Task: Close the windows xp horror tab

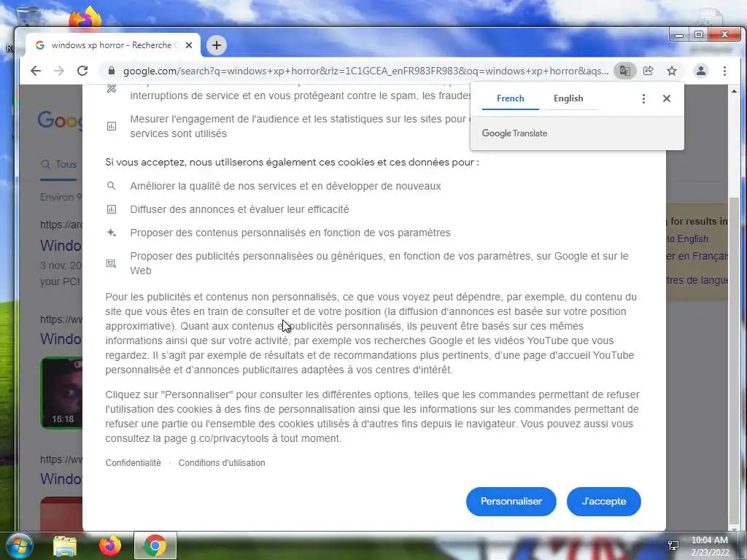Action: click(189, 45)
